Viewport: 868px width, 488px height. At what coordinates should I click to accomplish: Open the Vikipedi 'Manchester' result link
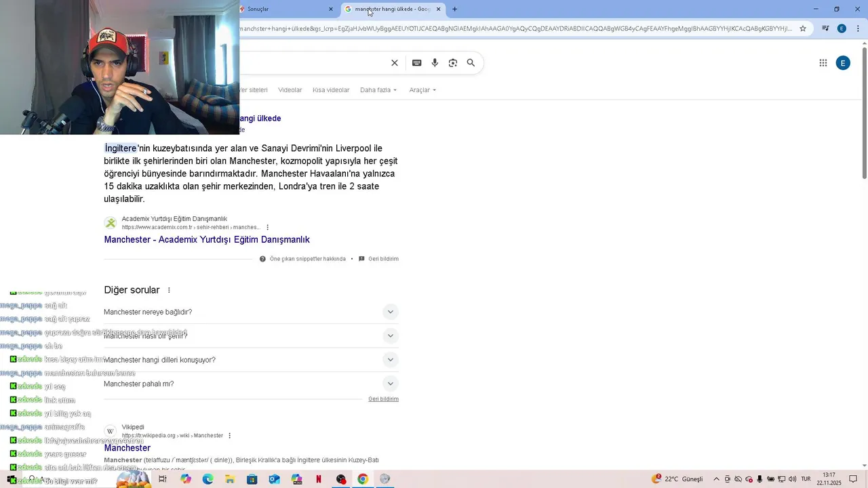coord(127,448)
